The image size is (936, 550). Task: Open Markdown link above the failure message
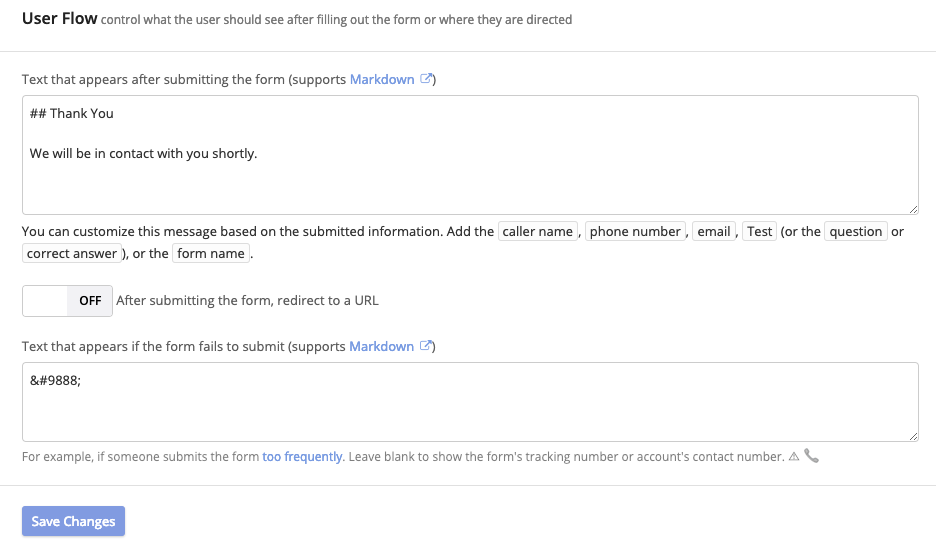point(381,346)
